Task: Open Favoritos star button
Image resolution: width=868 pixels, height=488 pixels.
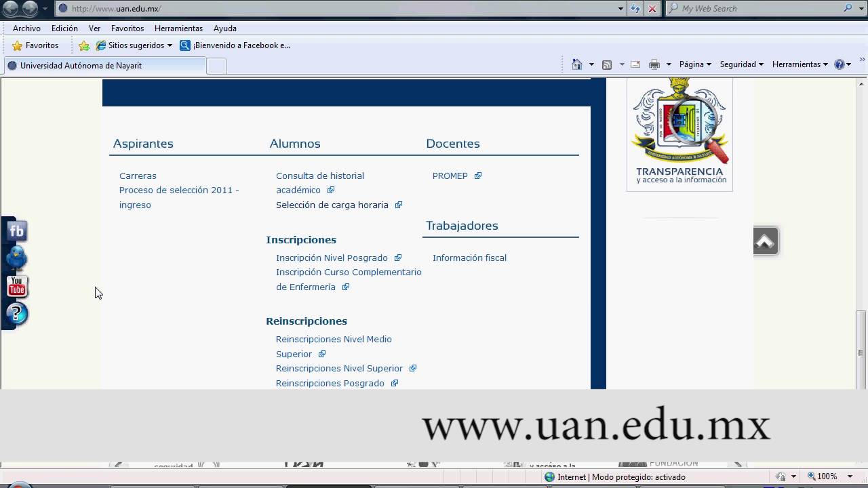Action: (x=35, y=45)
